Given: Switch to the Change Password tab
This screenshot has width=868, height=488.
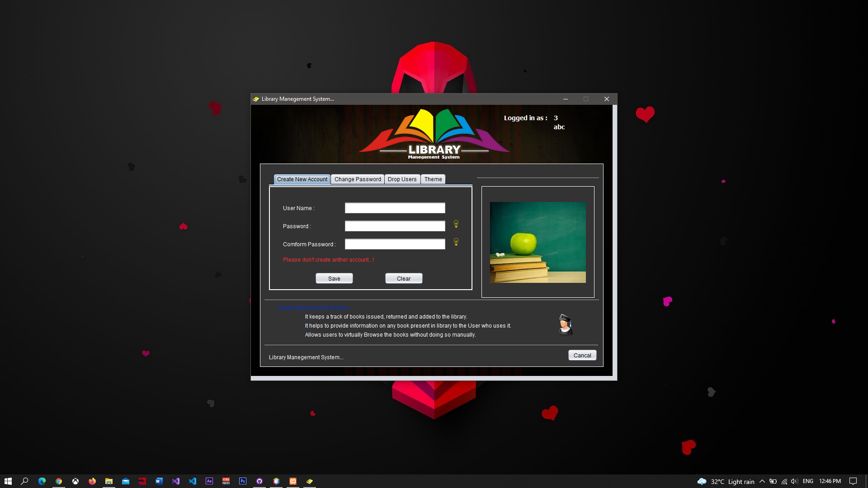Looking at the screenshot, I should click(358, 179).
